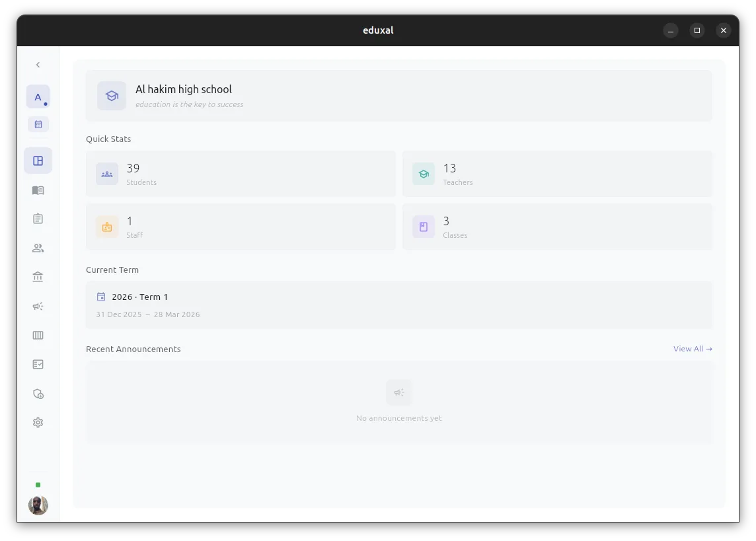
Task: Open the Settings gear in the sidebar
Action: [x=38, y=422]
